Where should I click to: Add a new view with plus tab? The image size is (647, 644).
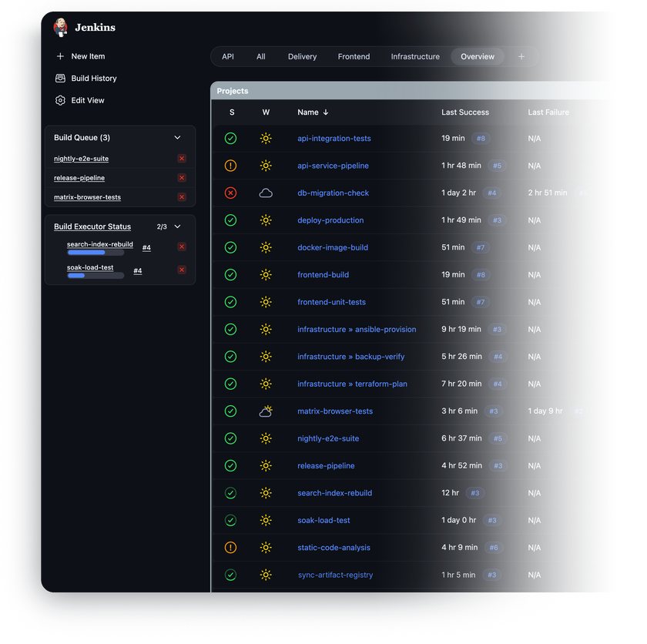click(521, 56)
